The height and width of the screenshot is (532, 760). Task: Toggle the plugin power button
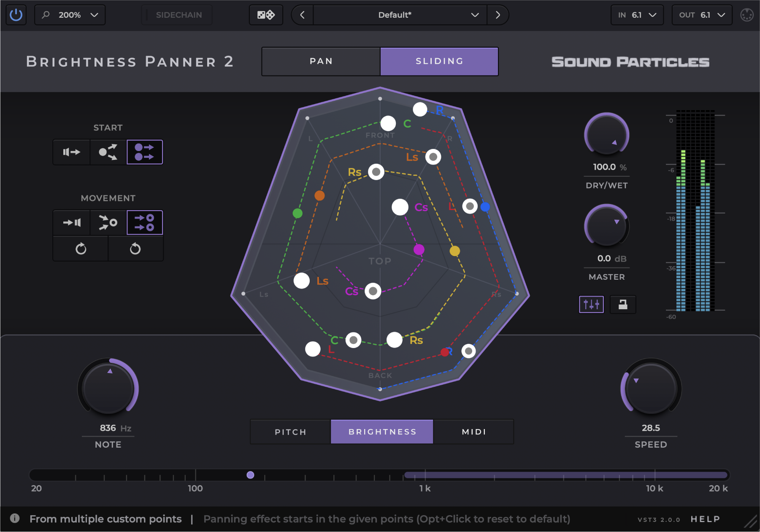(x=16, y=15)
